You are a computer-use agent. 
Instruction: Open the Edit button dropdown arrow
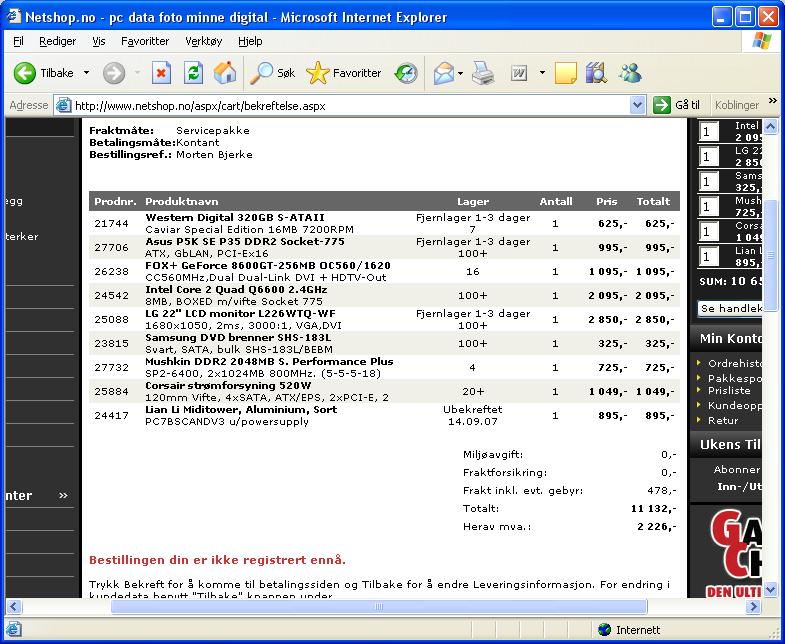(x=542, y=73)
